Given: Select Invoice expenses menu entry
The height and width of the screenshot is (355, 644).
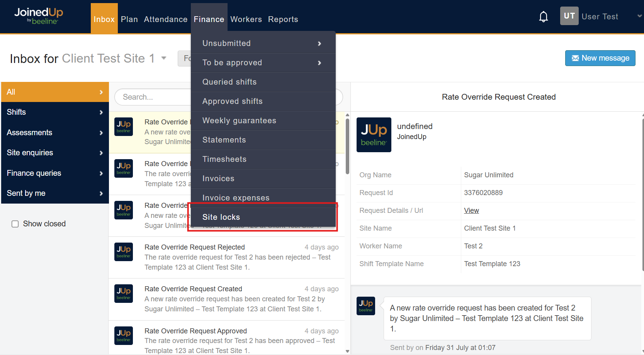Looking at the screenshot, I should tap(263, 198).
